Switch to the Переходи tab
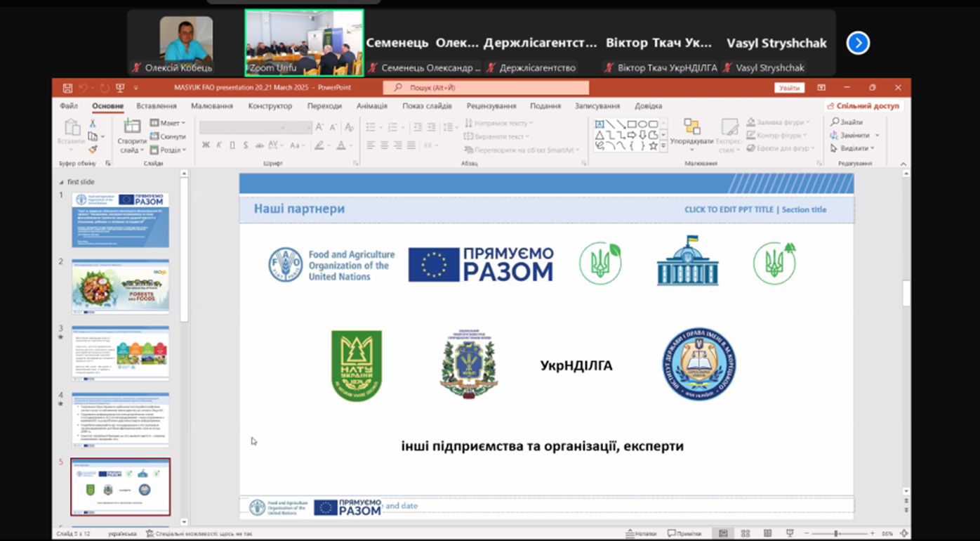 (324, 106)
